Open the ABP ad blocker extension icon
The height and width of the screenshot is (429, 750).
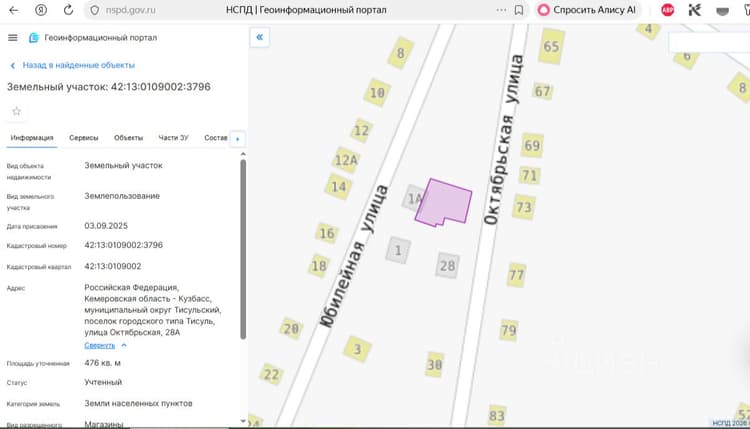point(667,10)
